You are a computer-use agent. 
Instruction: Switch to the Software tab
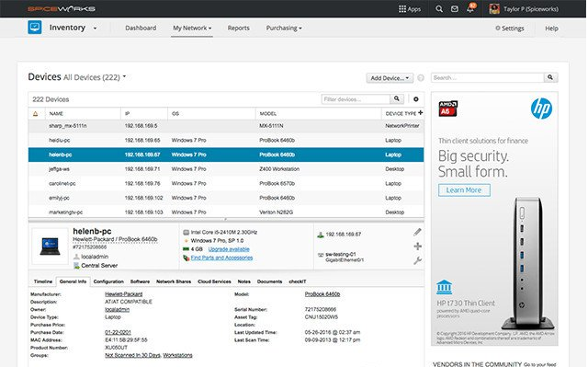(x=140, y=281)
